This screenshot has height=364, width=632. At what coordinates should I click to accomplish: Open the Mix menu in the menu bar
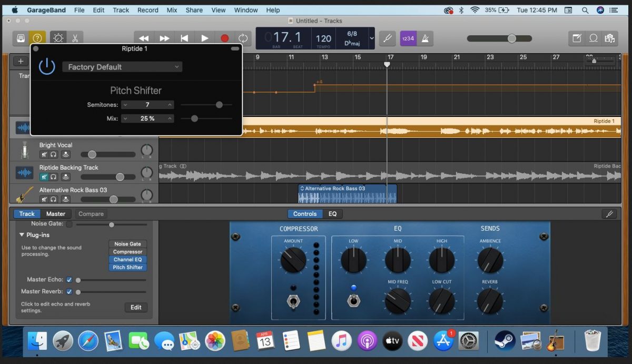tap(172, 9)
